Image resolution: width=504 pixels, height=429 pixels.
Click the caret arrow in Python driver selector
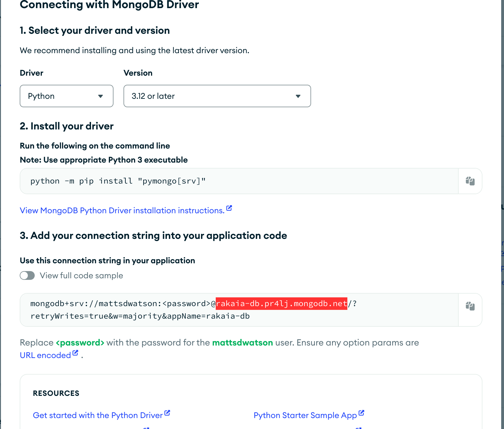[x=100, y=96]
